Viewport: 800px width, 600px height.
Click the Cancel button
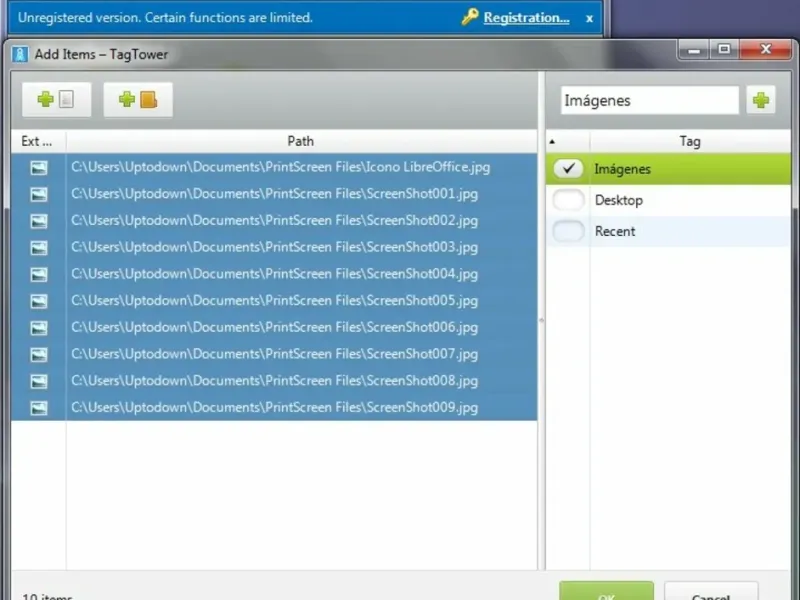point(711,592)
